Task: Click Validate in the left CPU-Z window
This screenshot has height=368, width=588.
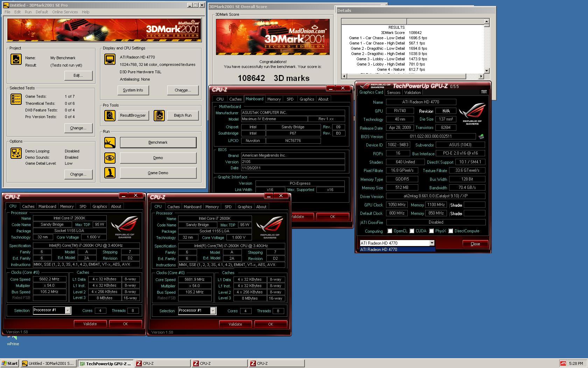Action: pyautogui.click(x=90, y=324)
